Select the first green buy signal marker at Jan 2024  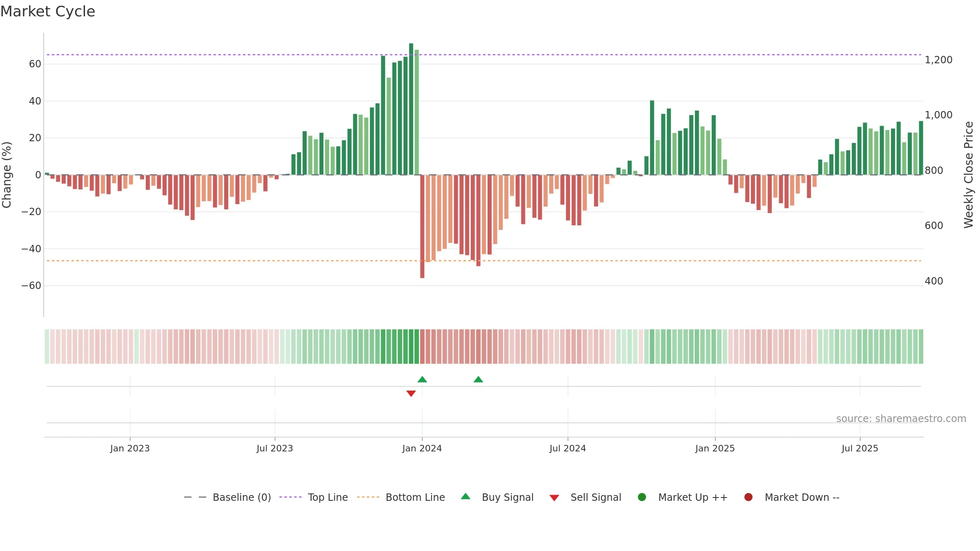pos(422,380)
